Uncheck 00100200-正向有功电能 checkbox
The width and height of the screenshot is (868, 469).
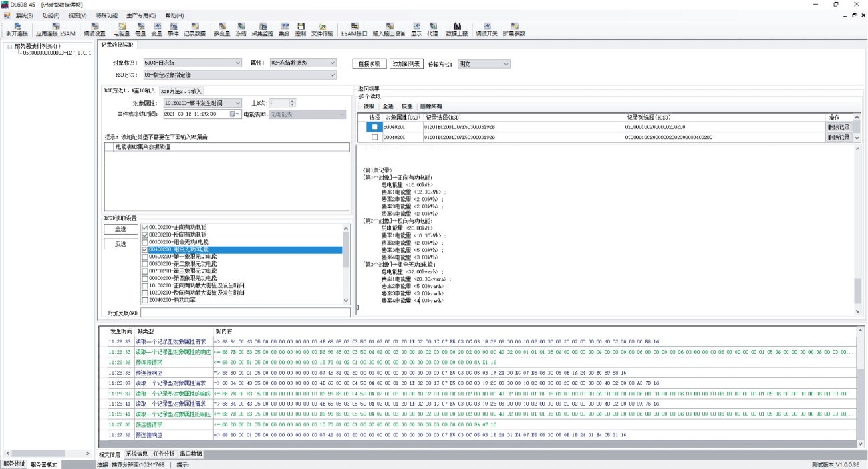tap(145, 228)
